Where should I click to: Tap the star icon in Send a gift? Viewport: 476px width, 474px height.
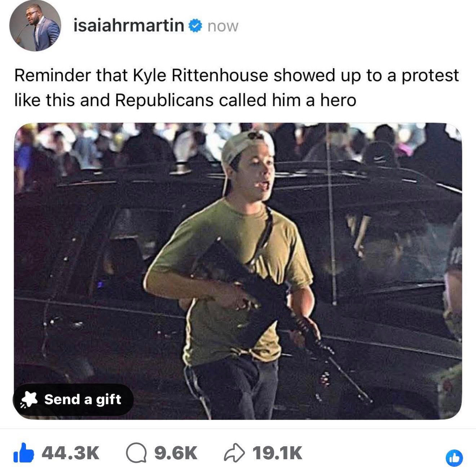[29, 399]
